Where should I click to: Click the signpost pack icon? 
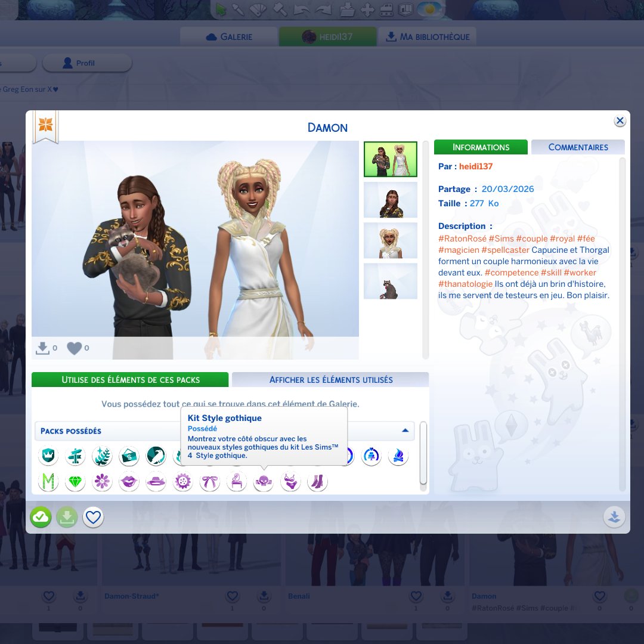75,456
